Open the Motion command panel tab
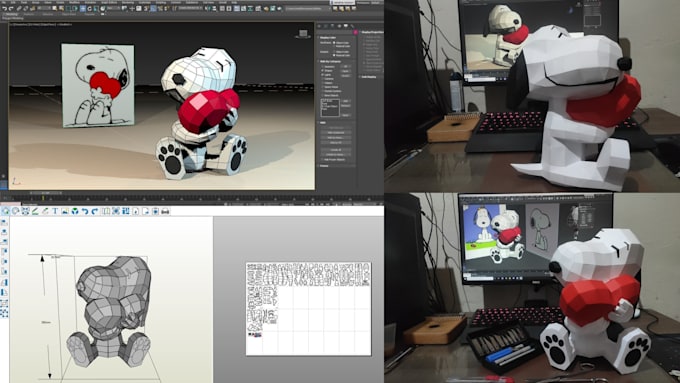Screen dimensions: 680x383 (x=340, y=26)
